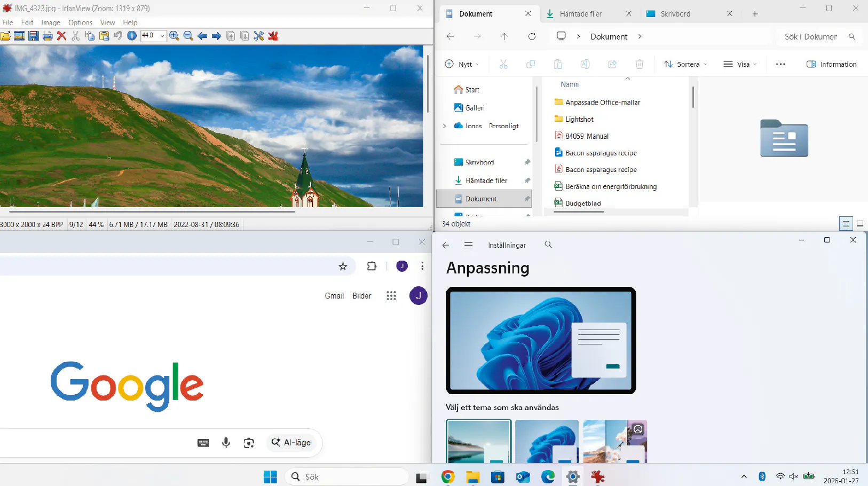The height and width of the screenshot is (486, 868).
Task: Zoom in using the magnifier plus icon
Action: pyautogui.click(x=174, y=36)
